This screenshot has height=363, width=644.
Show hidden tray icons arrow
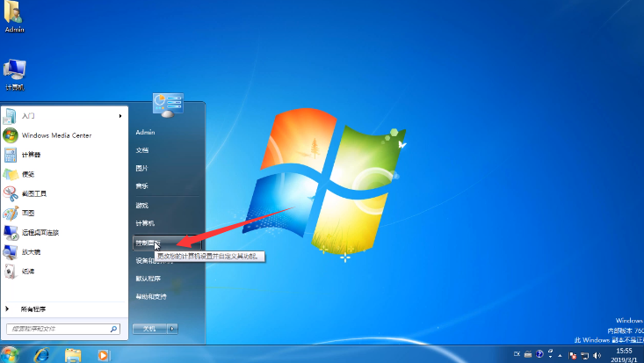pyautogui.click(x=560, y=356)
